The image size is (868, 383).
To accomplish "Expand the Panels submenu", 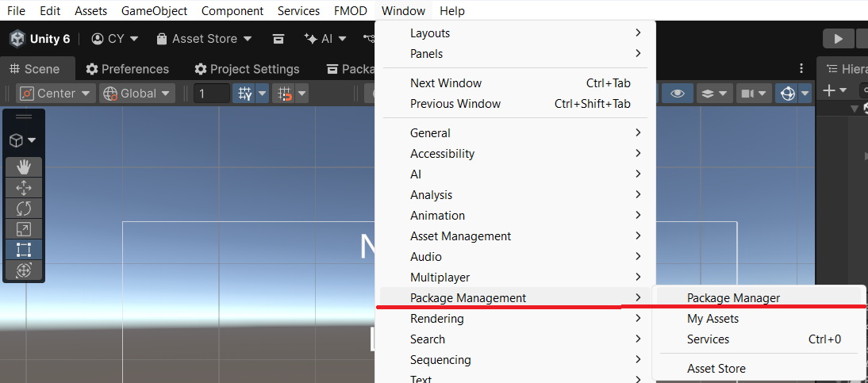I will 516,54.
